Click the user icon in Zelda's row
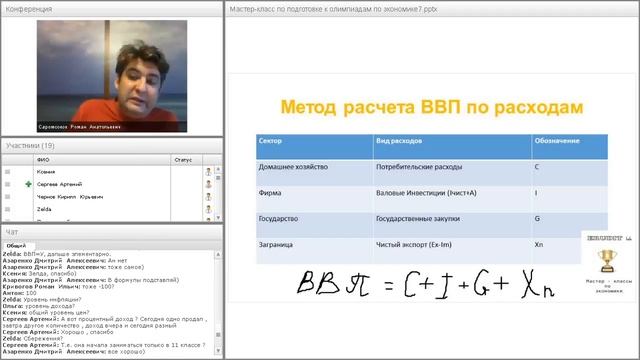The height and width of the screenshot is (360, 640). click(208, 209)
